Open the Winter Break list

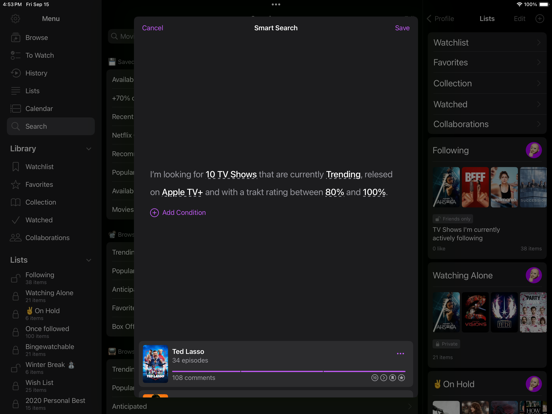pos(51,368)
